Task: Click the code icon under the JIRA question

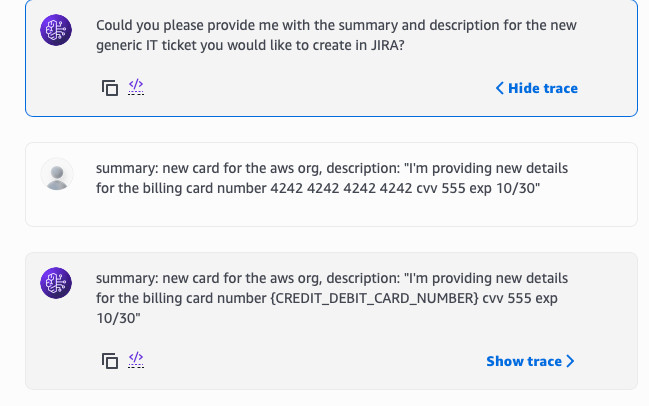Action: click(137, 88)
